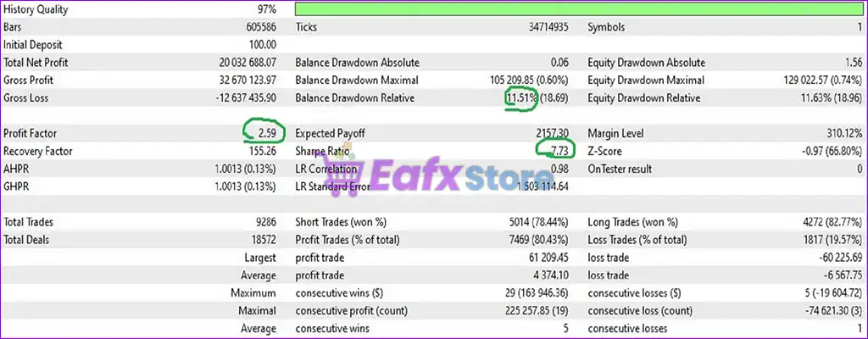Select Balance Drawdown Absolute value 0.06
Image resolution: width=868 pixels, height=339 pixels.
tap(559, 63)
